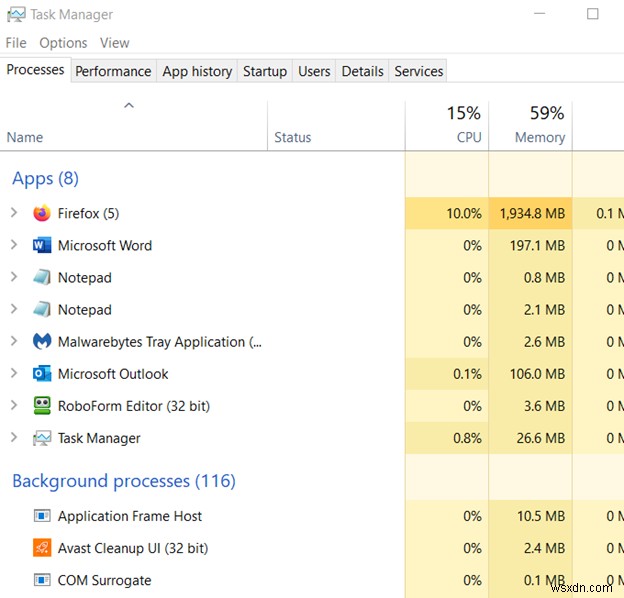Viewport: 624px width, 598px height.
Task: Click the COM Surrogate icon
Action: [42, 580]
